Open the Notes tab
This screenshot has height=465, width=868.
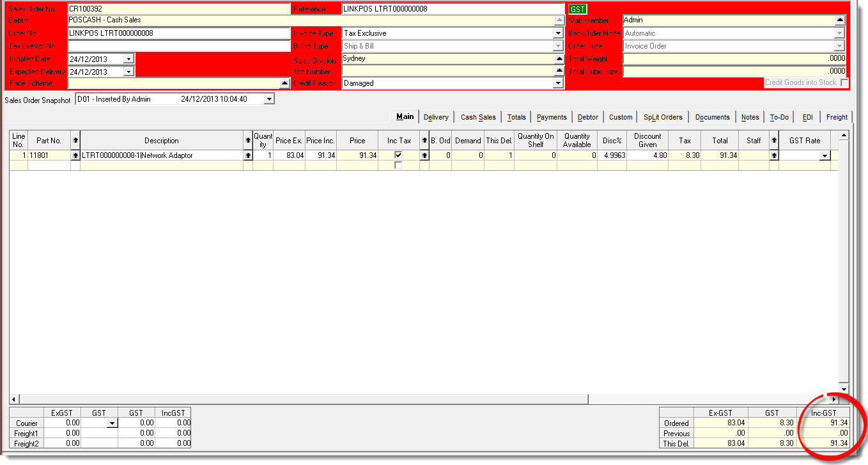pyautogui.click(x=750, y=117)
